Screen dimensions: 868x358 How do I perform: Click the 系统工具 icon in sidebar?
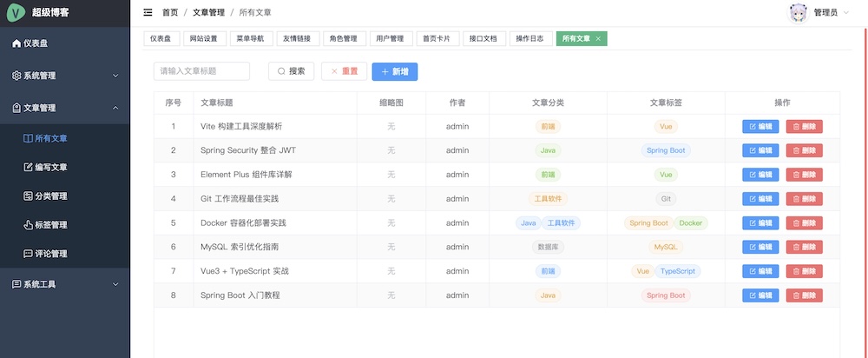pyautogui.click(x=16, y=284)
